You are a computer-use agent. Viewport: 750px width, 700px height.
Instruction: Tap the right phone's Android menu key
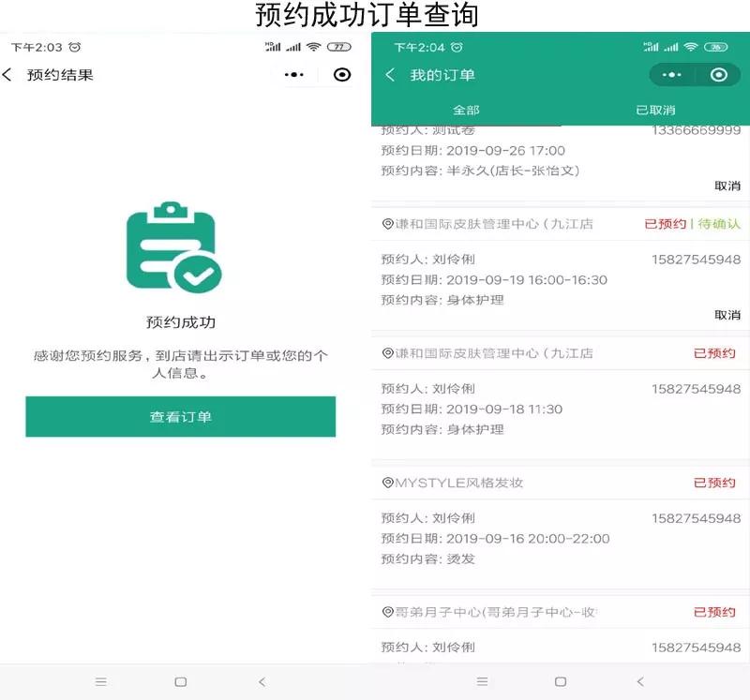pyautogui.click(x=482, y=681)
